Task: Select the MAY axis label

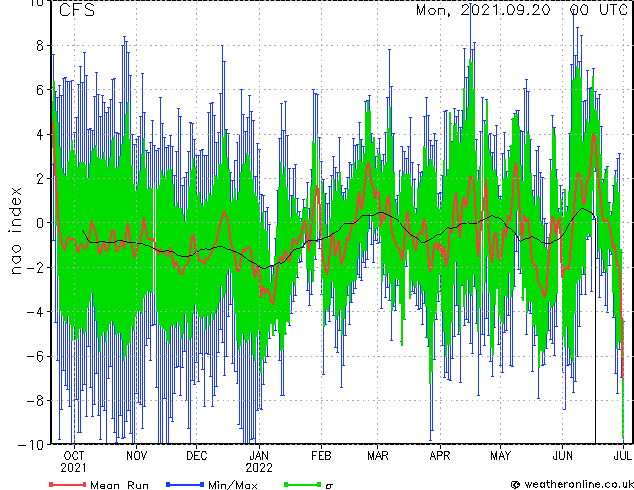Action: click(501, 456)
